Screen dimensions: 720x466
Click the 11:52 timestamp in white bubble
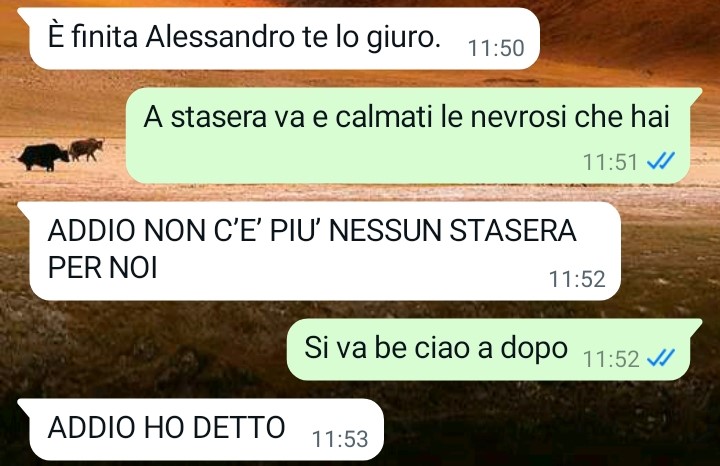[577, 279]
